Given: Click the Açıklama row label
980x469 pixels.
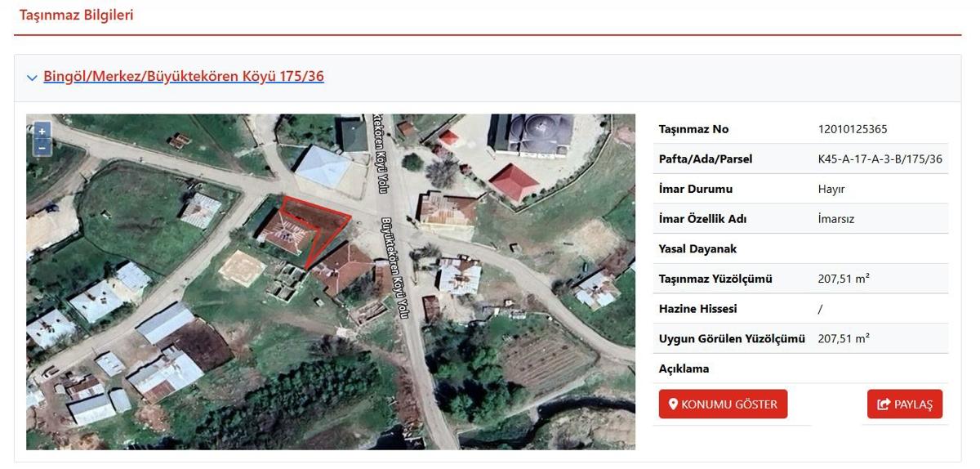Looking at the screenshot, I should coord(684,368).
